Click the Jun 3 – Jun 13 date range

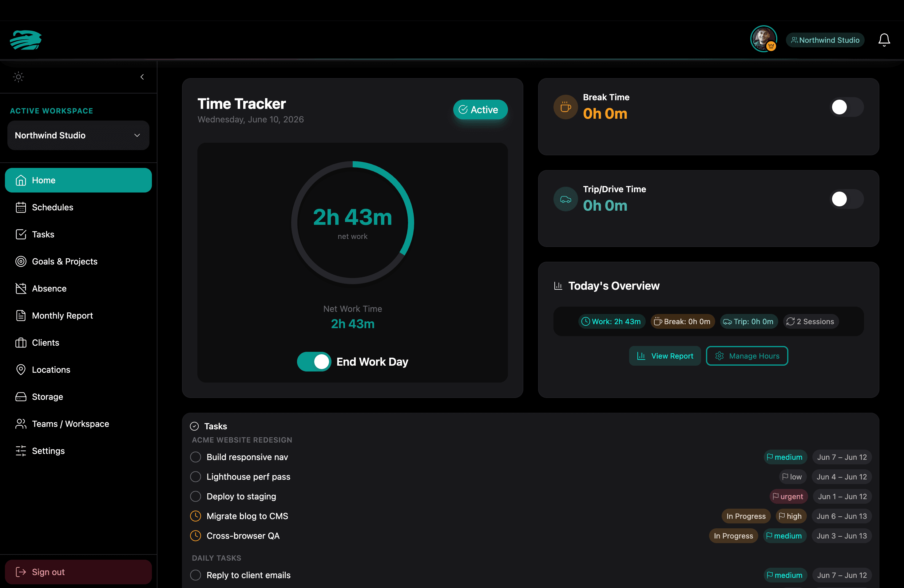pyautogui.click(x=842, y=536)
